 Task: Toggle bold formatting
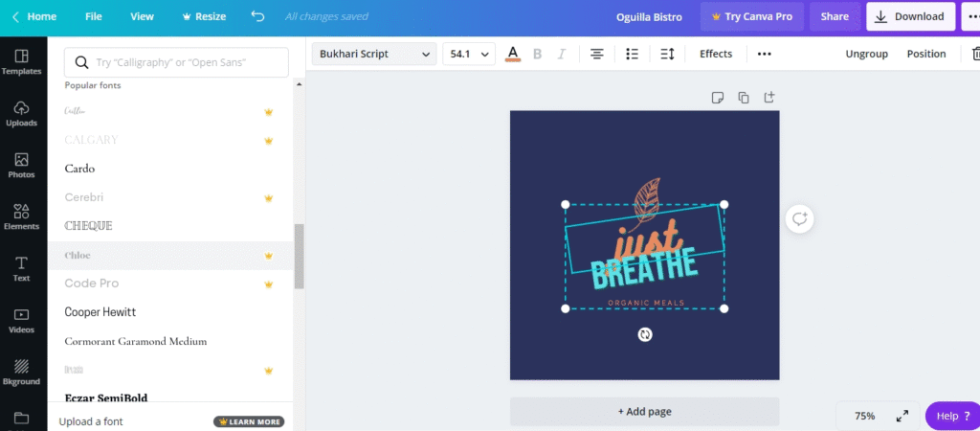(x=537, y=55)
